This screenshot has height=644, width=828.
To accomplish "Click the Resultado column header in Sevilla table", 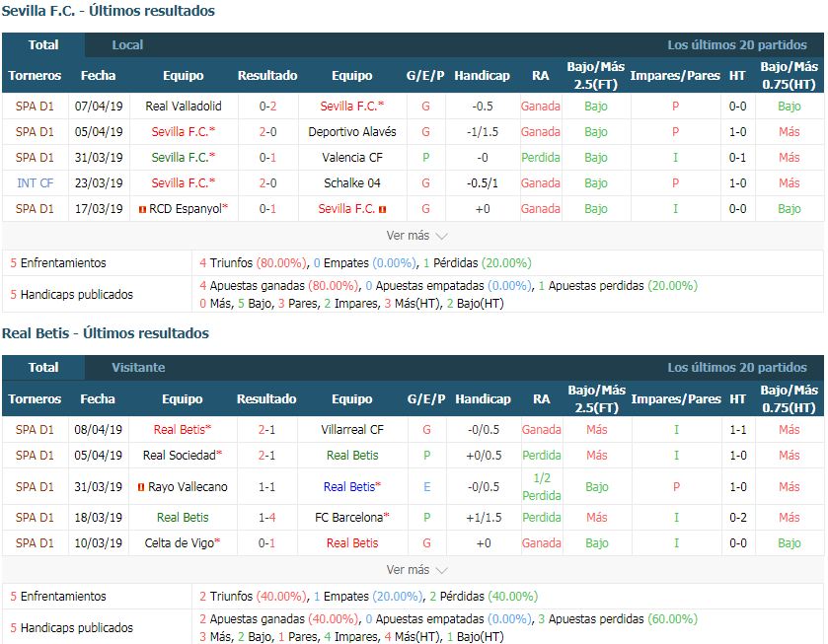I will click(x=267, y=76).
